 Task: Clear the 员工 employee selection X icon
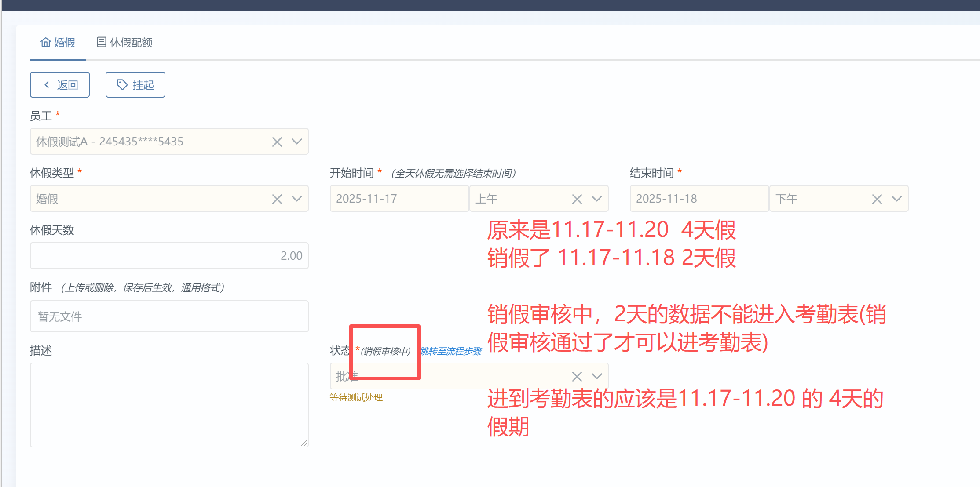(x=277, y=142)
